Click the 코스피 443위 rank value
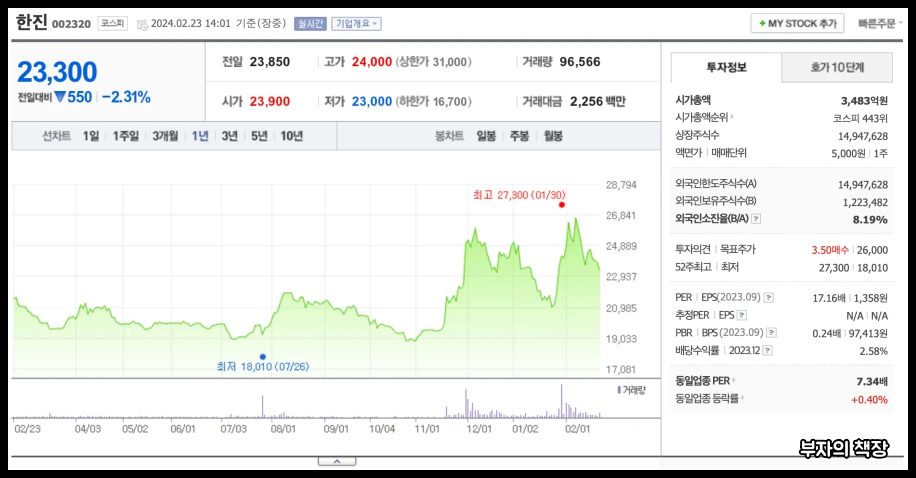 pos(860,119)
